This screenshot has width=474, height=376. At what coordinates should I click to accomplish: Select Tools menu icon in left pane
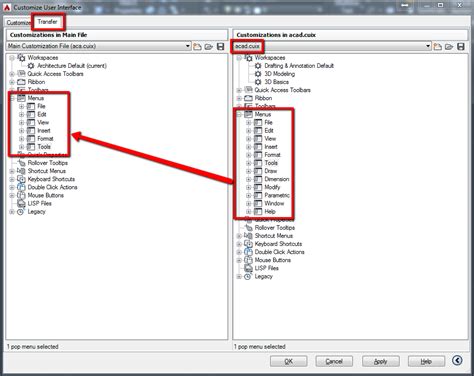(31, 147)
